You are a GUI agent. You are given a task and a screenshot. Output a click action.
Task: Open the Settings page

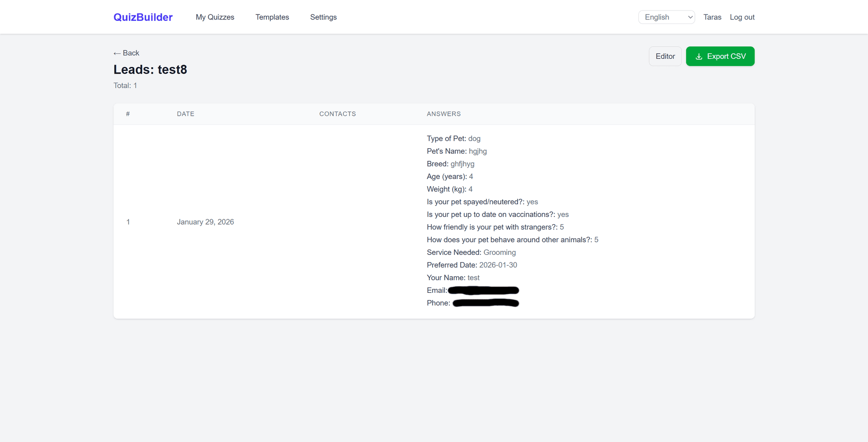click(323, 17)
